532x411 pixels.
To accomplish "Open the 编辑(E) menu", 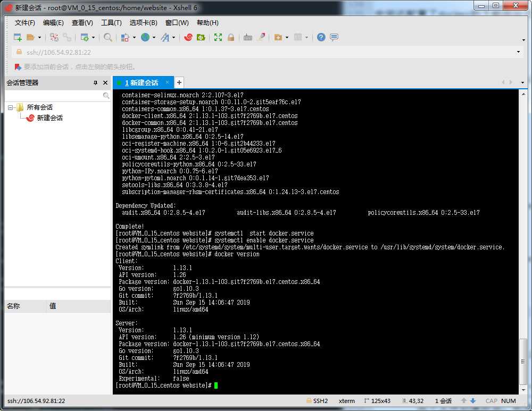I will pos(53,23).
